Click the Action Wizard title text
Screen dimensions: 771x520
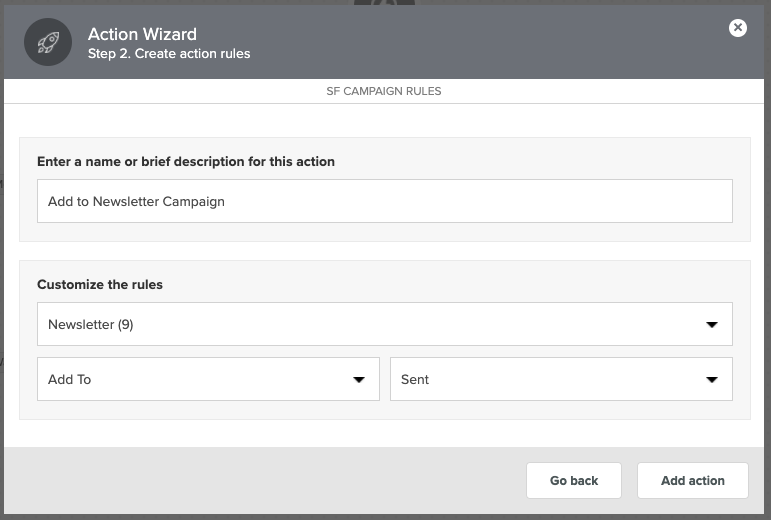pyautogui.click(x=142, y=34)
